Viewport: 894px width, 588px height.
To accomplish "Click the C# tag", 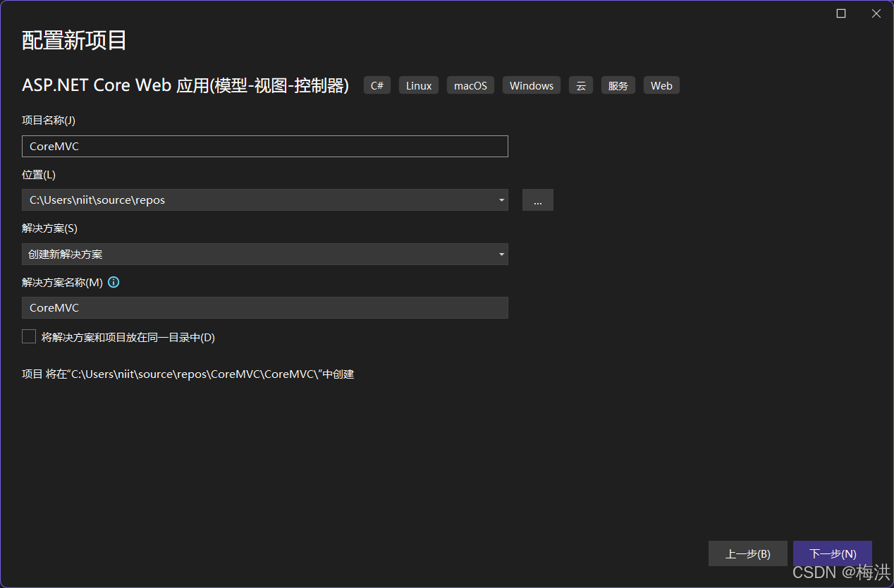I will click(x=377, y=85).
